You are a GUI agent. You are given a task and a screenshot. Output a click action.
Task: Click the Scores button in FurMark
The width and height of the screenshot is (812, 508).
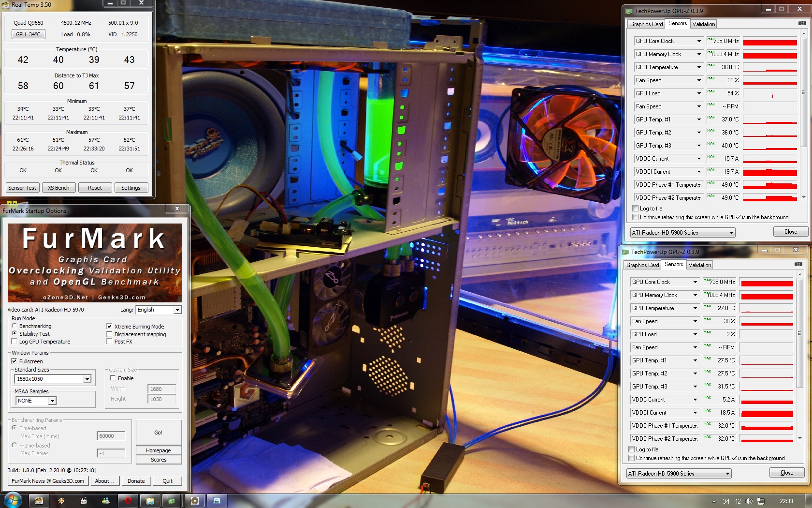pos(159,460)
